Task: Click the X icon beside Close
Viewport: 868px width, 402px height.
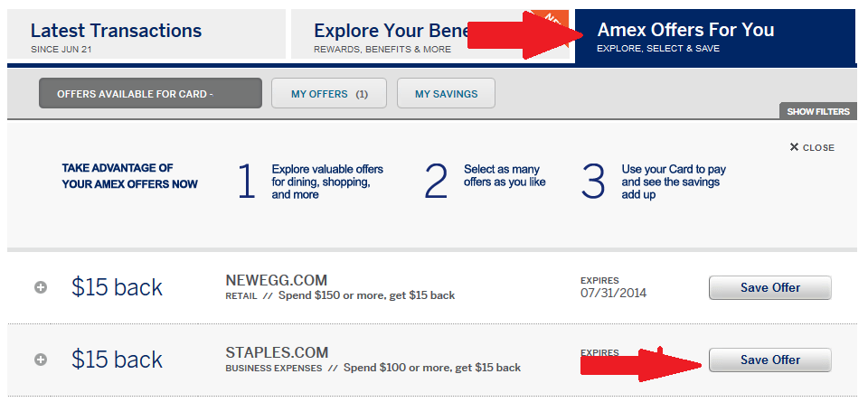Action: (x=794, y=147)
